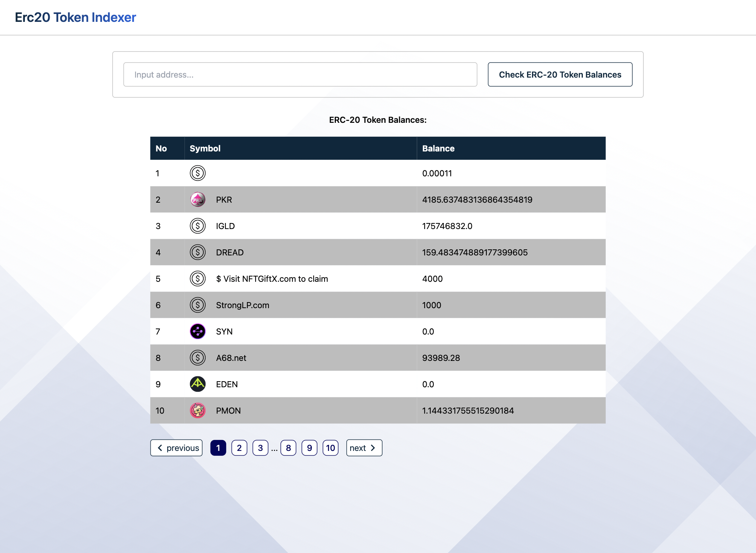
Task: Click the DREAD placeholder coin icon
Action: (198, 252)
